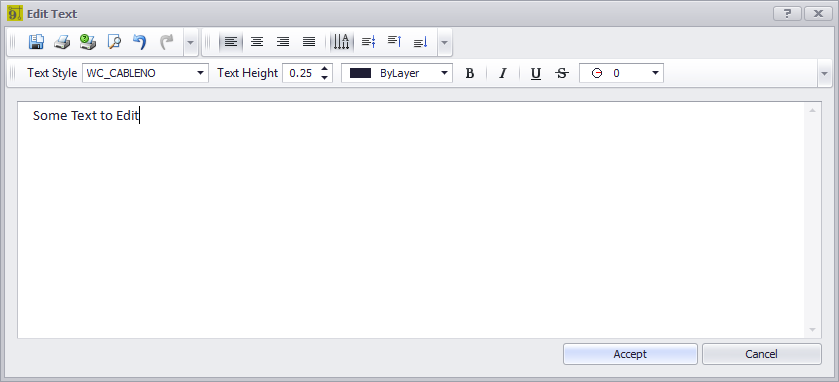Expand file toolbar overflow arrow
Image resolution: width=839 pixels, height=382 pixels.
190,42
